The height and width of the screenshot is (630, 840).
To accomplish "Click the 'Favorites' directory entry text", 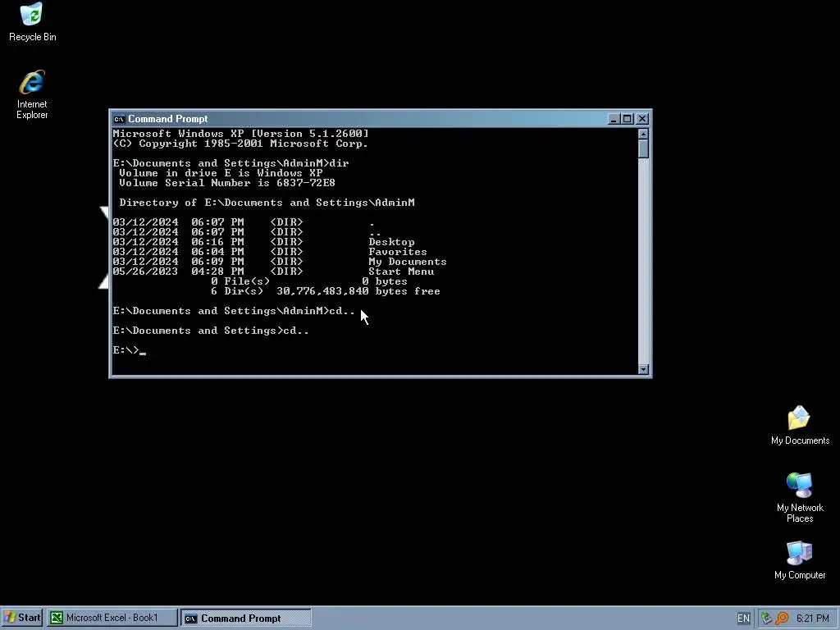I will tap(398, 252).
